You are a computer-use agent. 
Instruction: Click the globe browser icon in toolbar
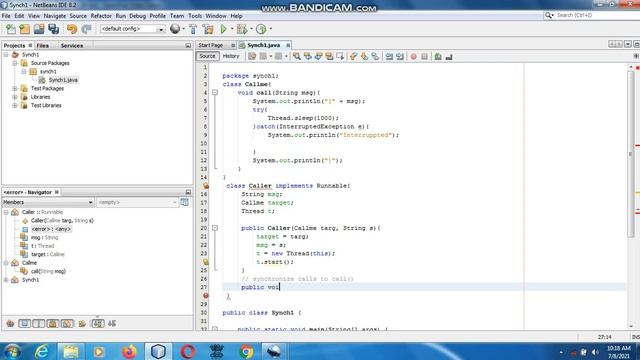click(x=175, y=29)
